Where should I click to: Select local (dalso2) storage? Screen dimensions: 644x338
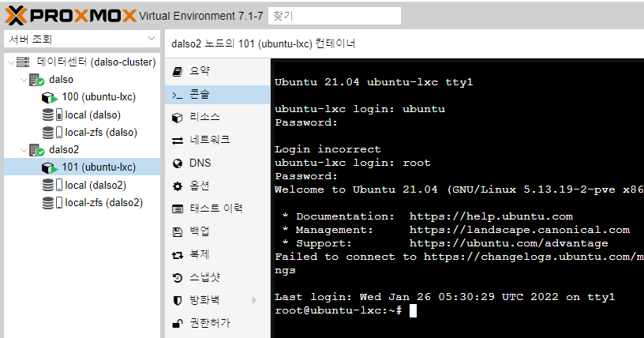tap(95, 185)
